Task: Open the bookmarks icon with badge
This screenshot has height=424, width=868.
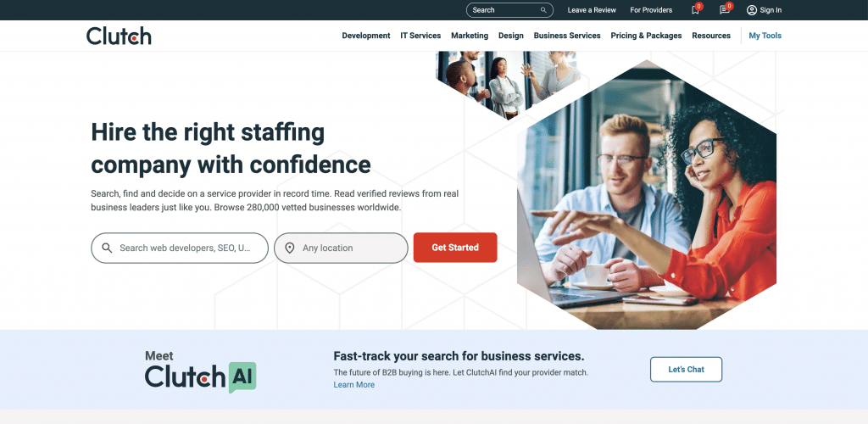Action: click(x=695, y=10)
